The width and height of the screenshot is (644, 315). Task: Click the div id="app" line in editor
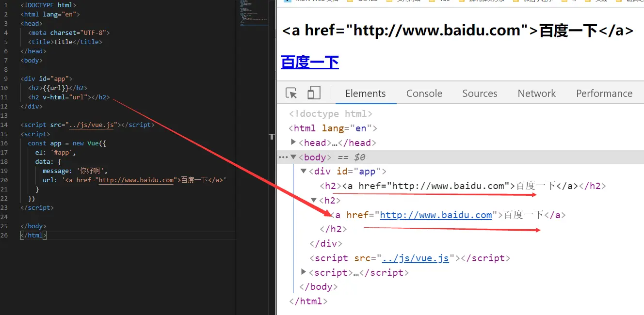[47, 79]
